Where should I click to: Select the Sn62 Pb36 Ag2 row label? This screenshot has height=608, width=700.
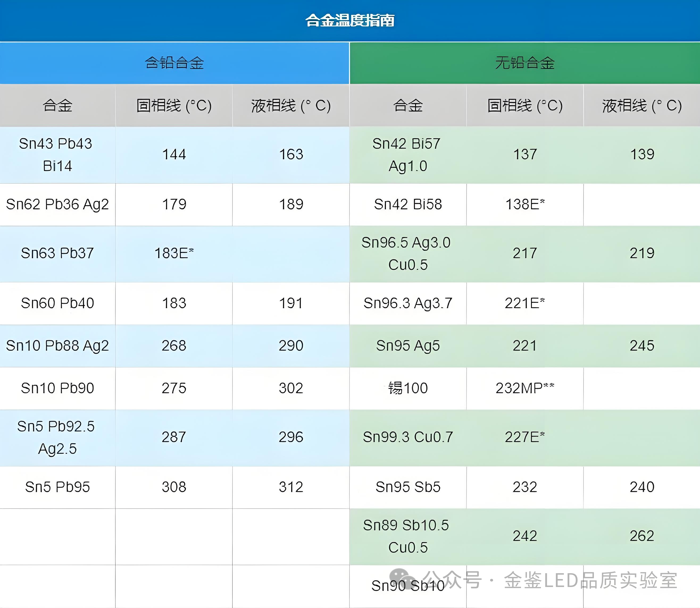click(x=57, y=204)
